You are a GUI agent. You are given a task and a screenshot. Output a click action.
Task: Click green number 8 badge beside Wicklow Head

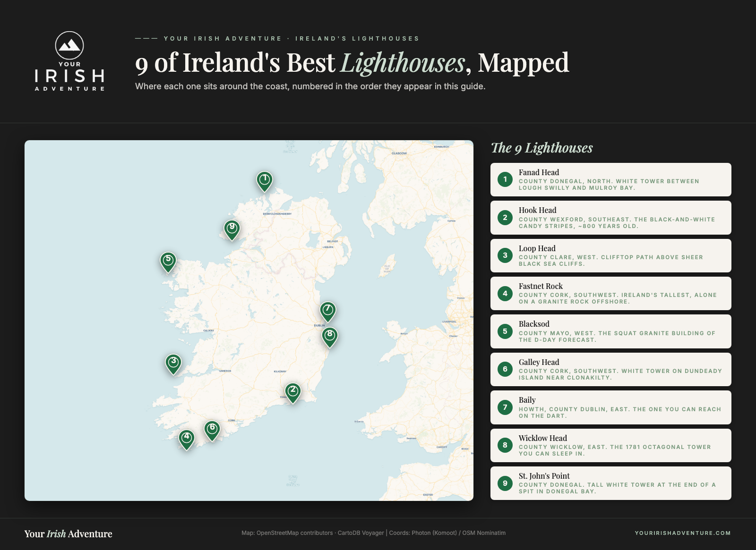pyautogui.click(x=505, y=445)
